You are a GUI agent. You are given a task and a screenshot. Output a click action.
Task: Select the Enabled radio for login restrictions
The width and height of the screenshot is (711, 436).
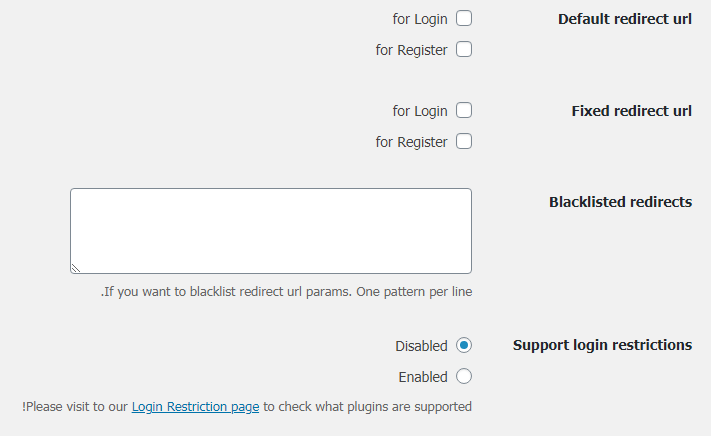pos(464,377)
